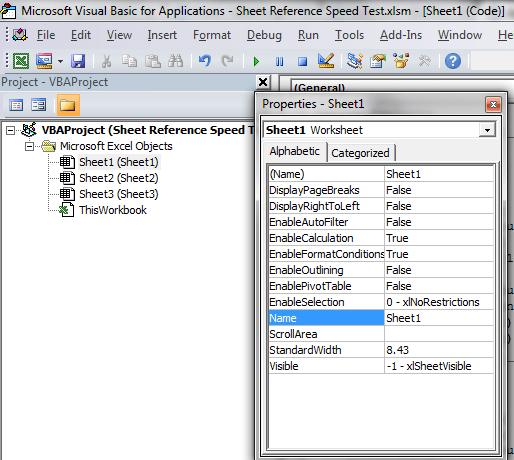Click the Toolbox hammer-wrench icon
The height and width of the screenshot is (460, 514).
[x=424, y=61]
